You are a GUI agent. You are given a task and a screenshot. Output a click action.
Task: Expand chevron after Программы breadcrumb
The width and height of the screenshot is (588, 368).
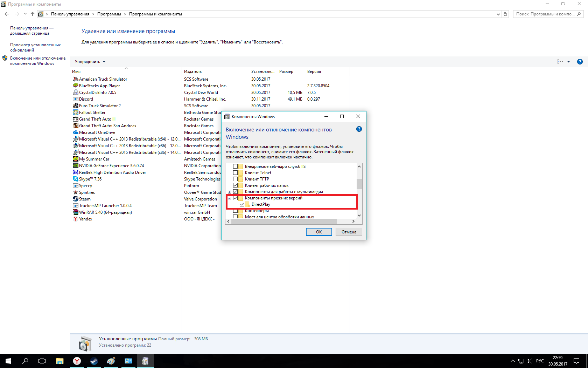click(x=125, y=14)
